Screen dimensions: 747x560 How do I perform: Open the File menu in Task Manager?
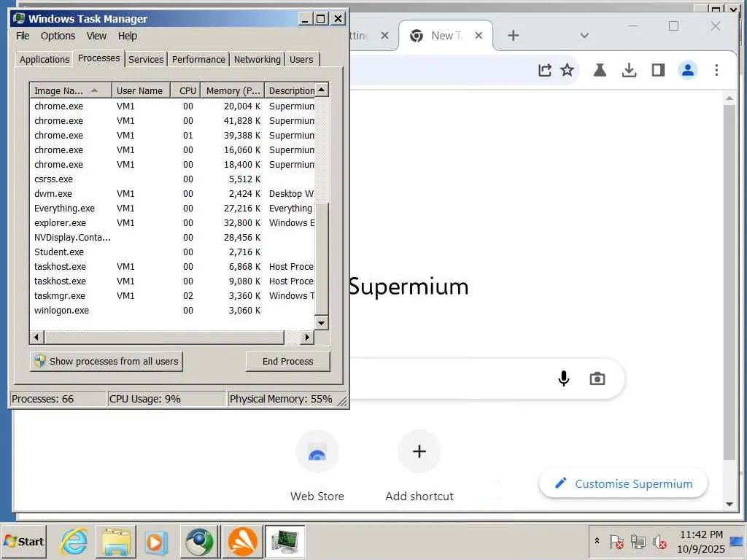click(x=23, y=36)
